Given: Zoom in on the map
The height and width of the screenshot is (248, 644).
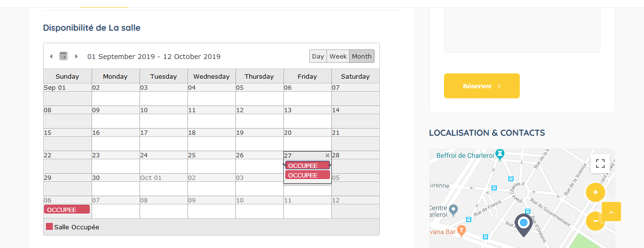Looking at the screenshot, I should 596,192.
